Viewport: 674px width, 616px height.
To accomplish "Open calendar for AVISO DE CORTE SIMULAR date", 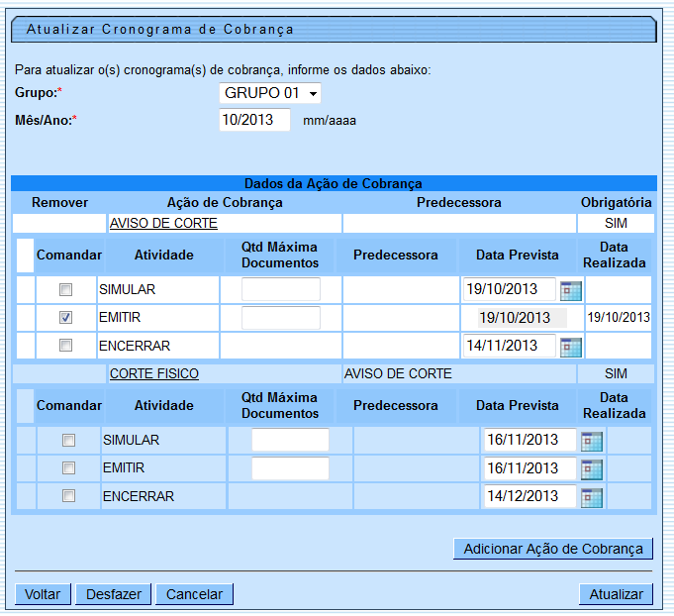I will (x=571, y=290).
